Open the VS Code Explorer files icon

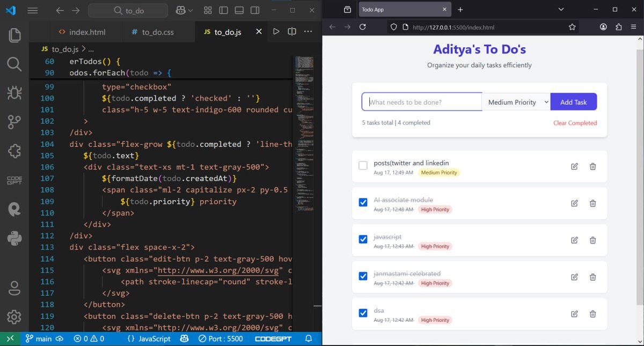point(14,35)
